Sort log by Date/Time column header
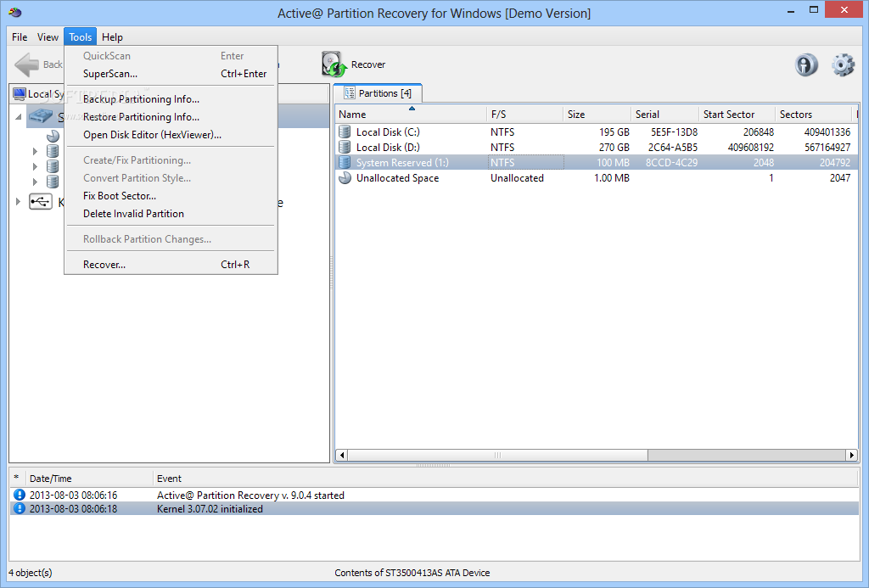The height and width of the screenshot is (588, 869). tap(88, 479)
